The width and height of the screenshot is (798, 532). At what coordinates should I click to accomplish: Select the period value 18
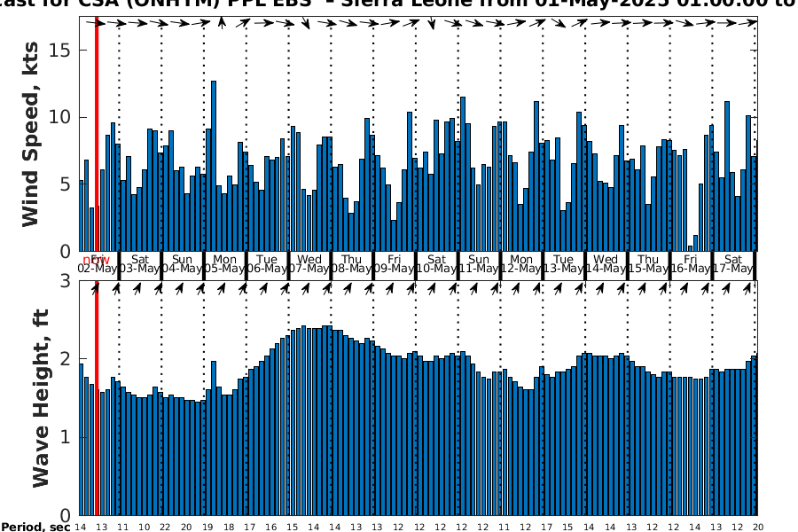pyautogui.click(x=229, y=528)
